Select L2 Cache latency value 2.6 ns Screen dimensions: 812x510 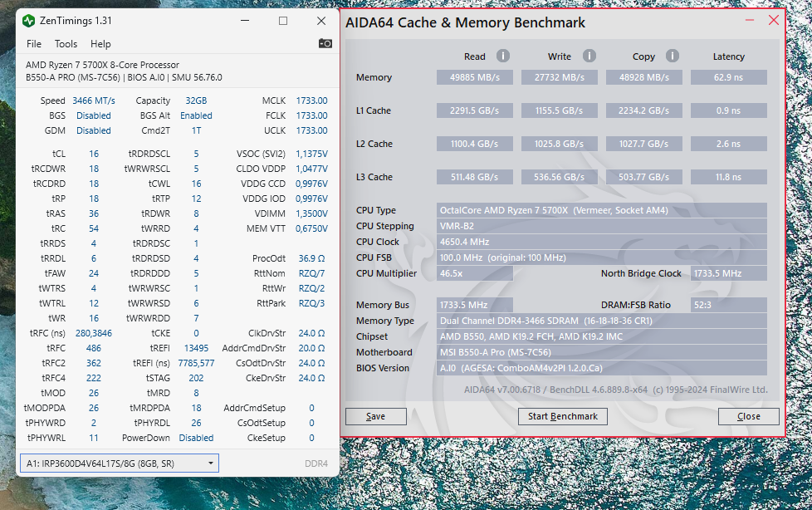pyautogui.click(x=729, y=144)
